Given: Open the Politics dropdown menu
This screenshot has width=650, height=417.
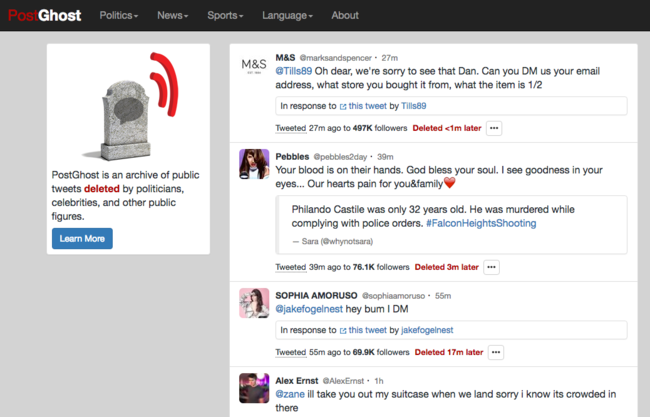Looking at the screenshot, I should [x=119, y=15].
